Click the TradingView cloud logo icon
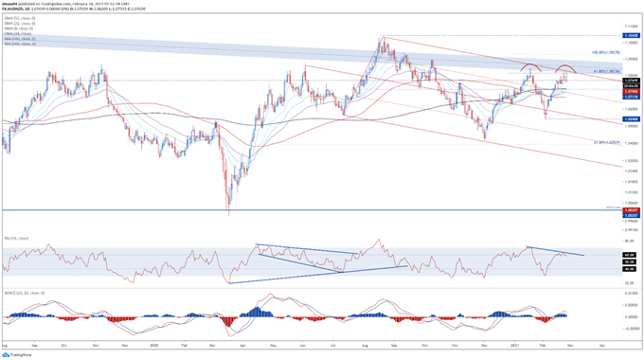Image resolution: width=644 pixels, height=360 pixels. (6, 355)
